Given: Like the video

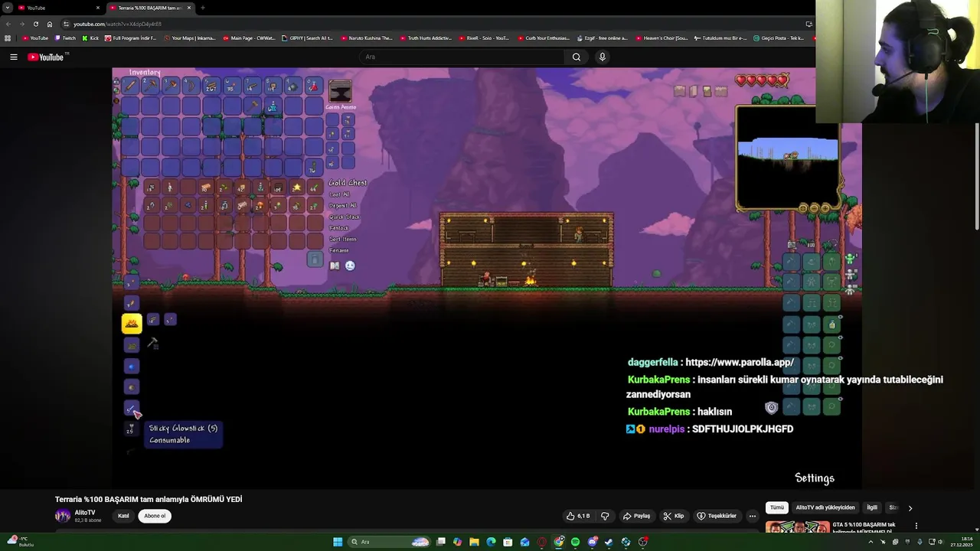Looking at the screenshot, I should [578, 516].
